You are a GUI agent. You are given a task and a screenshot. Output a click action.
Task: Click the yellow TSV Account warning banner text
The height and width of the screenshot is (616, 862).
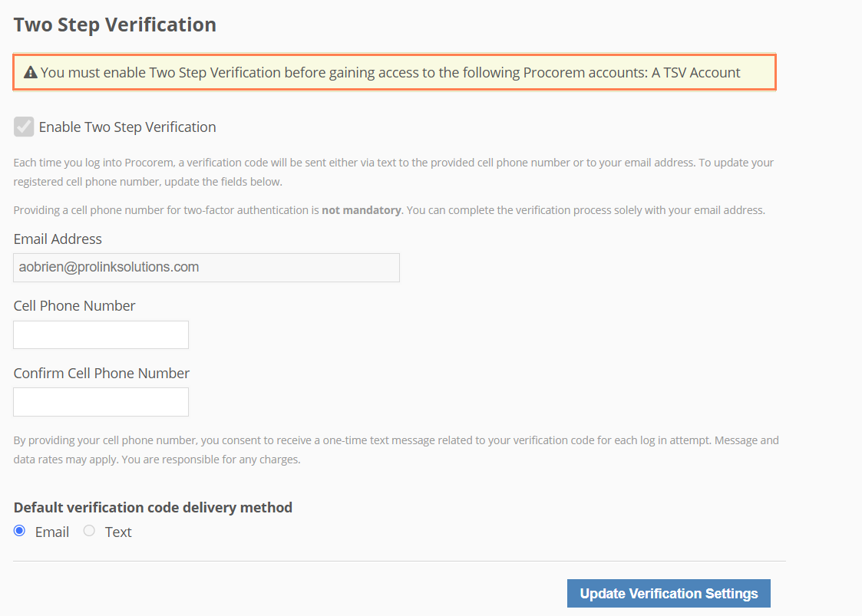point(390,73)
